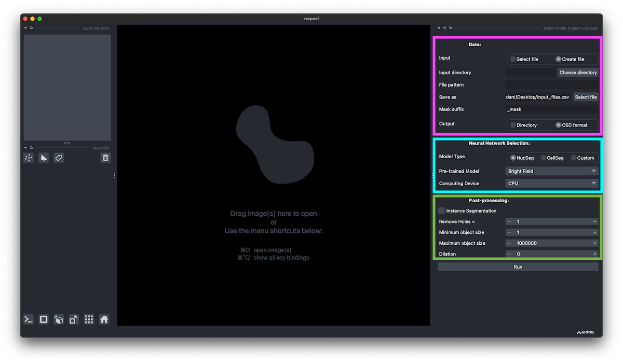Open the Pre-trained Model dropdown

(x=551, y=171)
